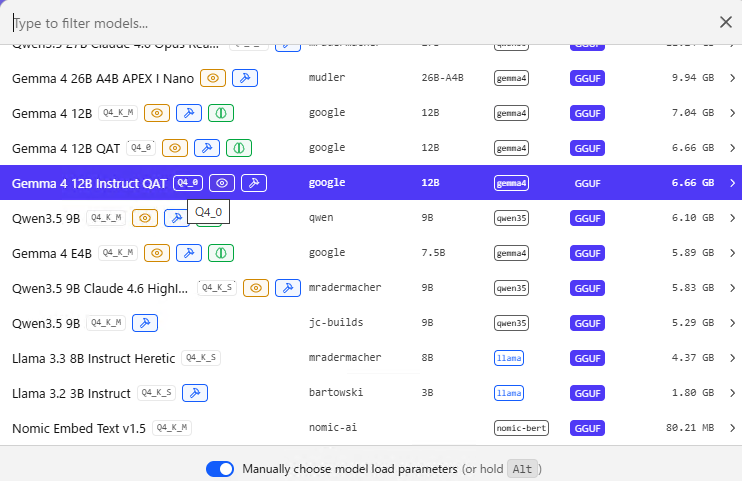742x481 pixels.
Task: Click the eye icon on Qwen3.5 9B Claude 4.6 Highl... row
Action: click(x=256, y=288)
